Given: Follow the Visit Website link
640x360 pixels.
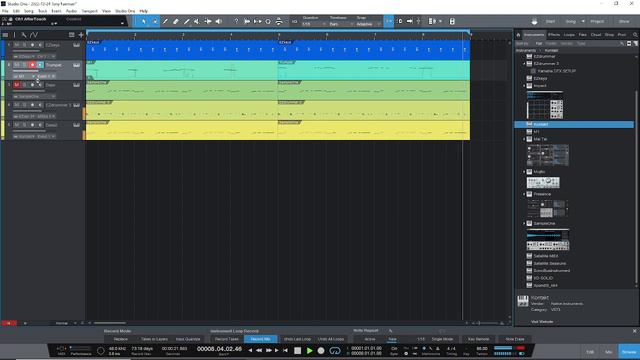Looking at the screenshot, I should pyautogui.click(x=542, y=322).
